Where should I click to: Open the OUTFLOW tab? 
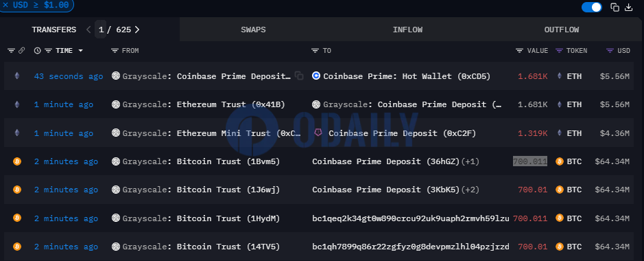point(562,30)
